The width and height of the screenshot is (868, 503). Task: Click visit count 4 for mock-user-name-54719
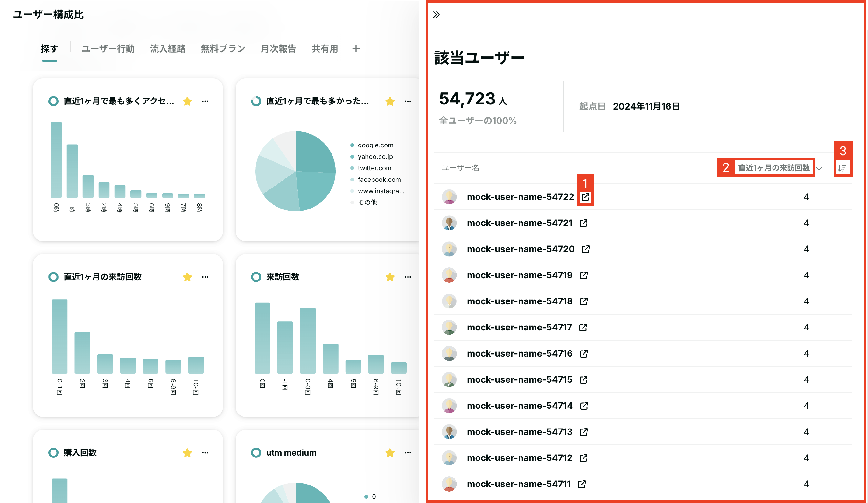[x=806, y=275]
